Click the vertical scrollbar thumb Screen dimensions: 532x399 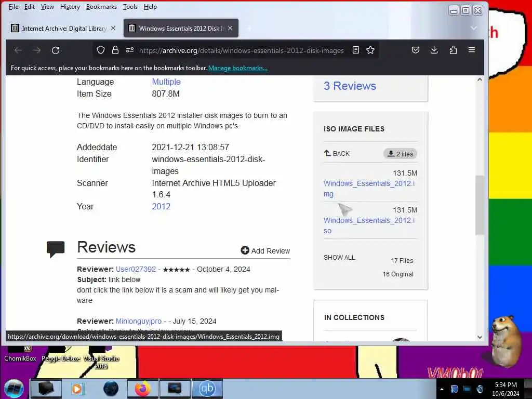click(480, 205)
